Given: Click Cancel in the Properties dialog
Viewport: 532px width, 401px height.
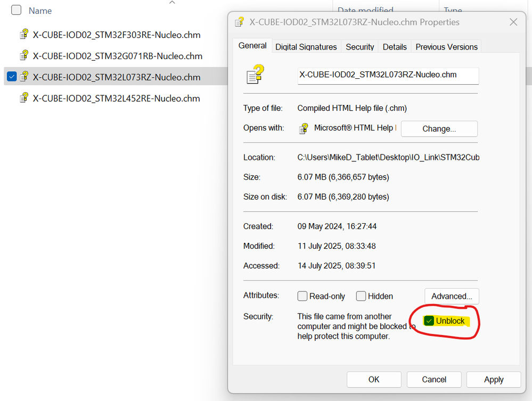Looking at the screenshot, I should tap(434, 379).
